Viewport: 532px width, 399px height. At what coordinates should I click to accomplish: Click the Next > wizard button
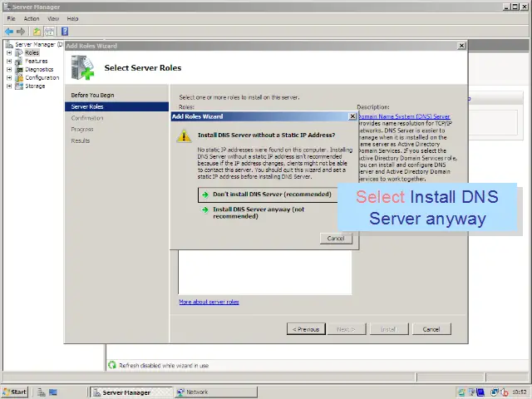point(347,329)
